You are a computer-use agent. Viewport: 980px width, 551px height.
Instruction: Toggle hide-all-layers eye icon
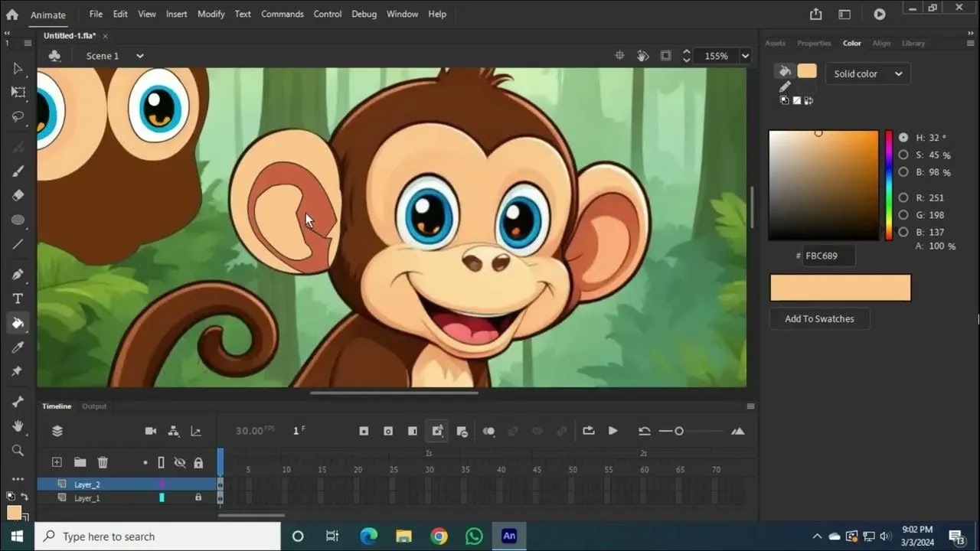(180, 463)
